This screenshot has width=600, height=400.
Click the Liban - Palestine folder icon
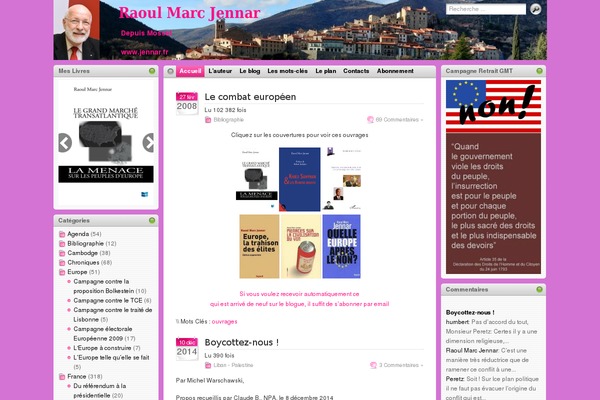tap(208, 365)
